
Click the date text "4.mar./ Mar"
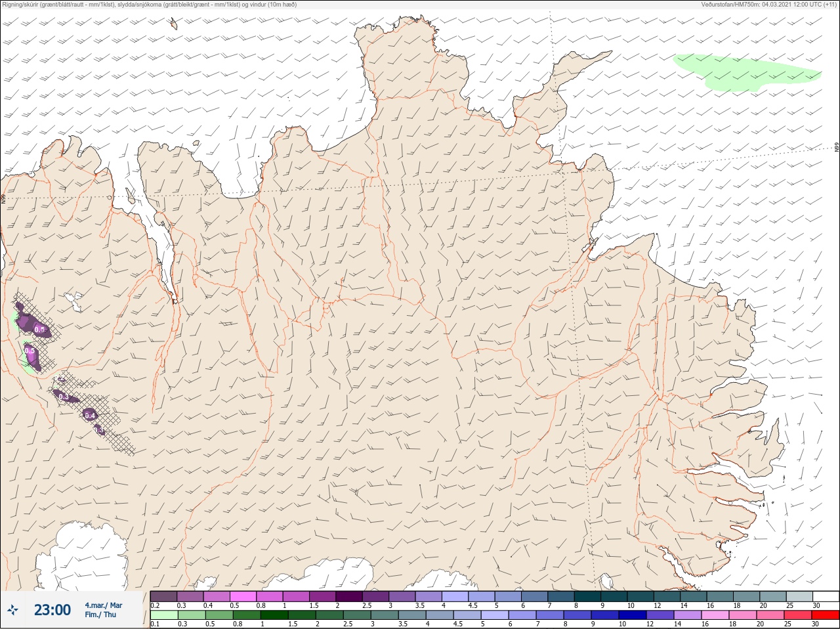104,605
